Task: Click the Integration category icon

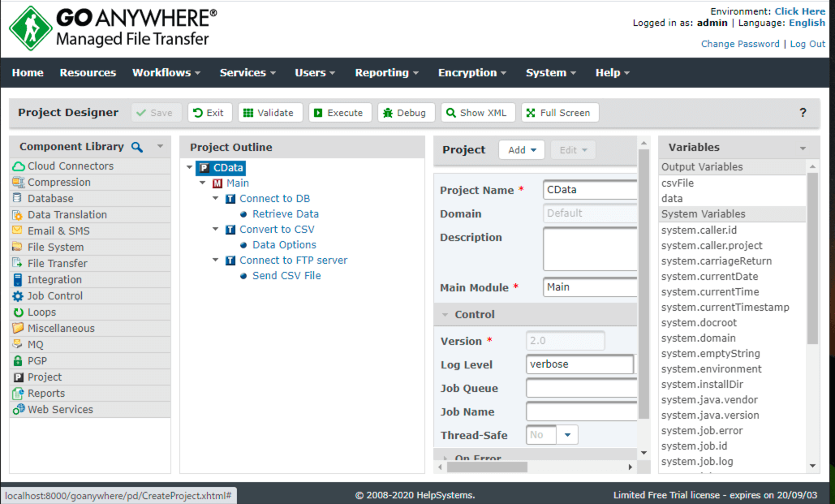Action: 18,280
